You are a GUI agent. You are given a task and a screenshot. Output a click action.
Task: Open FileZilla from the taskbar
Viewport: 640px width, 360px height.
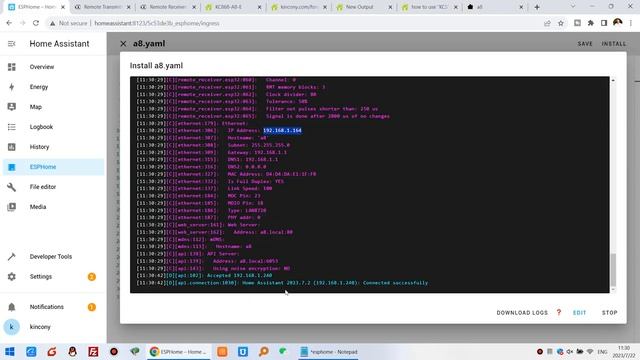pos(93,351)
